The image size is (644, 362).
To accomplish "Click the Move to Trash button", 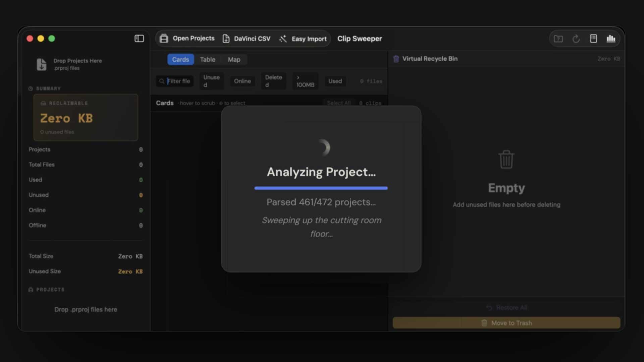I will click(x=506, y=323).
